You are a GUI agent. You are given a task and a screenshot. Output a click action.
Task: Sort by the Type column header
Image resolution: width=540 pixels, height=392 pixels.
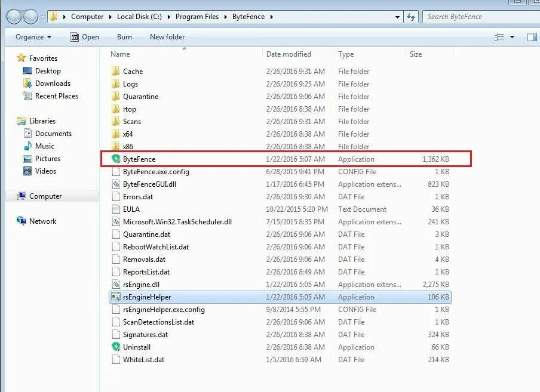tap(369, 54)
